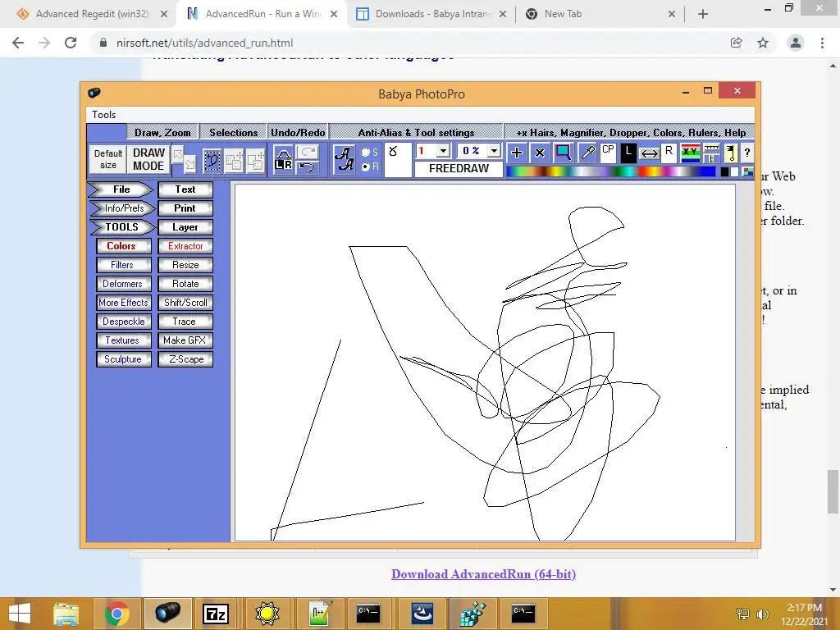Screen dimensions: 840x630
Task: Bookmark this page with star icon
Action: (x=763, y=43)
